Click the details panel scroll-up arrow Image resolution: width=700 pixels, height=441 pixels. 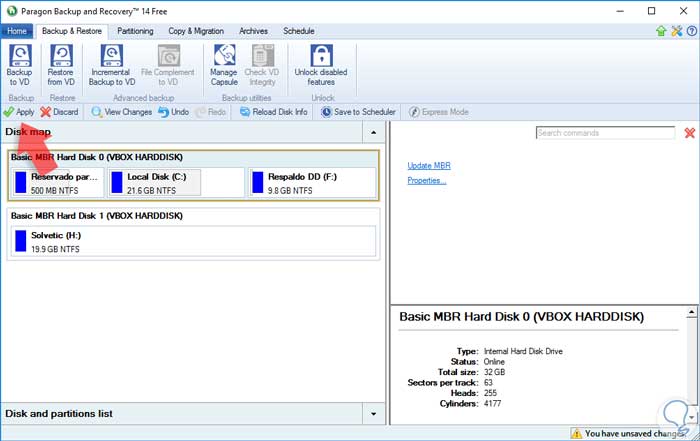(x=692, y=312)
